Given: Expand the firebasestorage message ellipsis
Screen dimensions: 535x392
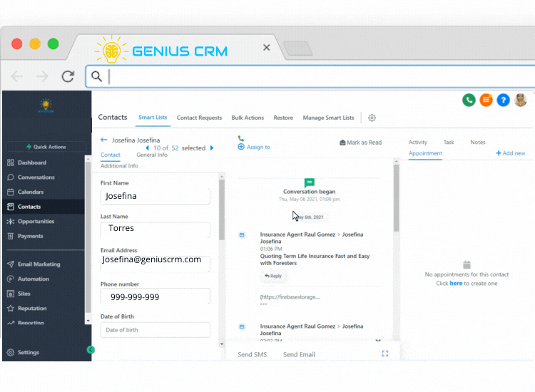Looking at the screenshot, I should point(263,304).
